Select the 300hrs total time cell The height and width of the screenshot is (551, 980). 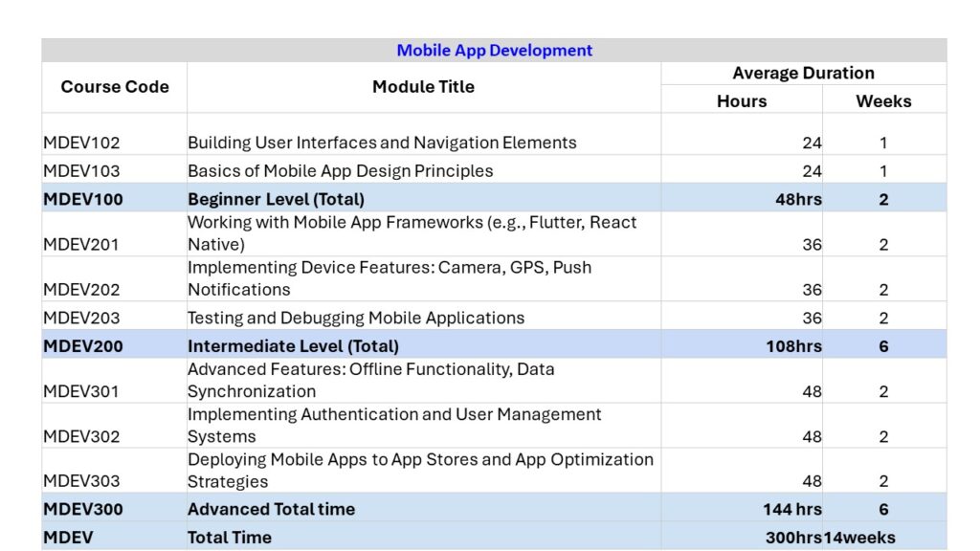(792, 537)
